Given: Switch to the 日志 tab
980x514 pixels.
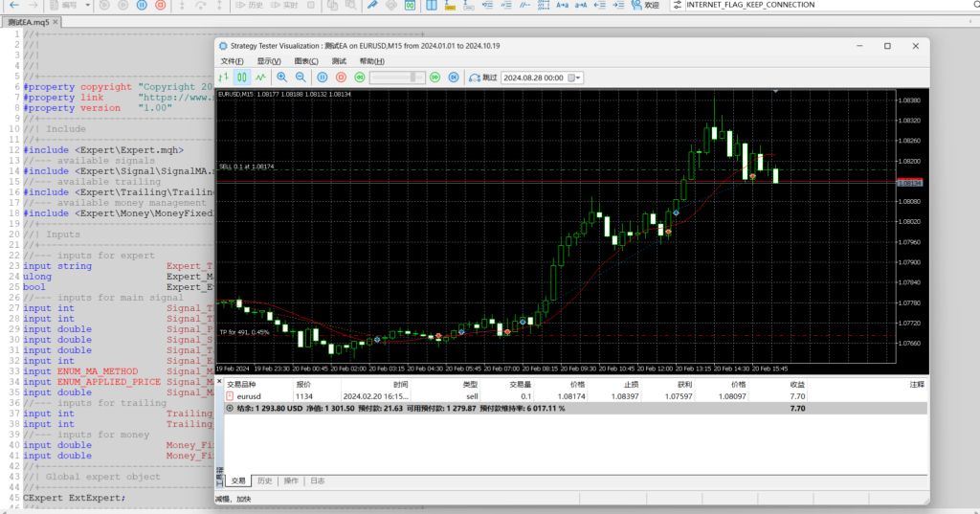Looking at the screenshot, I should tap(318, 480).
